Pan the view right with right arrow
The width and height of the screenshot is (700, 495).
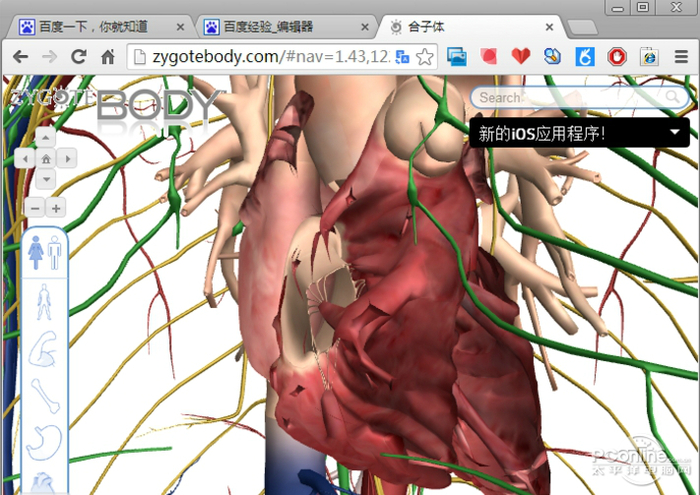tap(67, 158)
